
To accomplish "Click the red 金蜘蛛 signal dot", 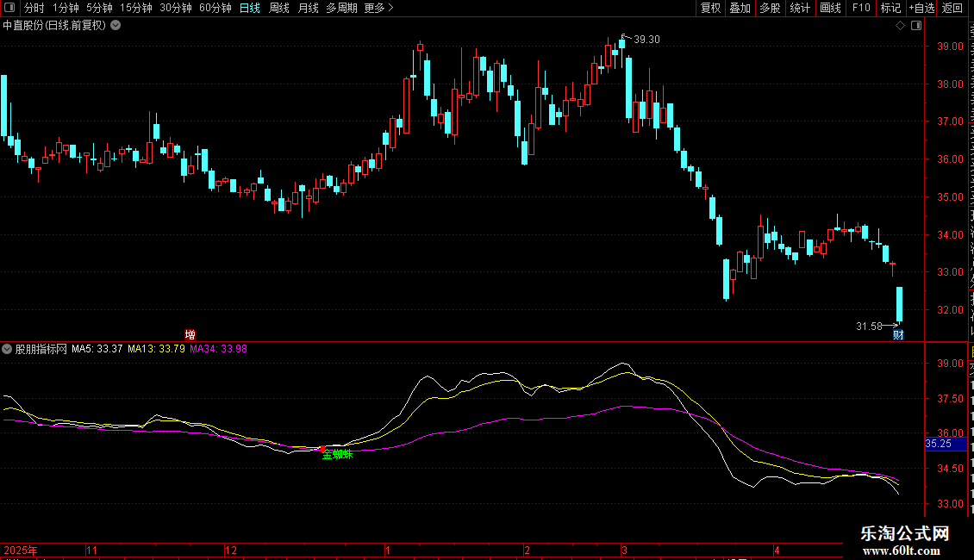I will point(322,449).
